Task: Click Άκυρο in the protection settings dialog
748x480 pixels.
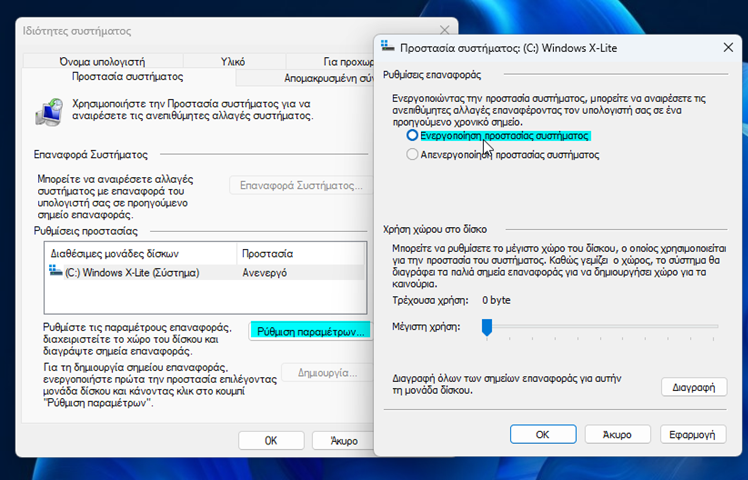Action: pyautogui.click(x=617, y=435)
